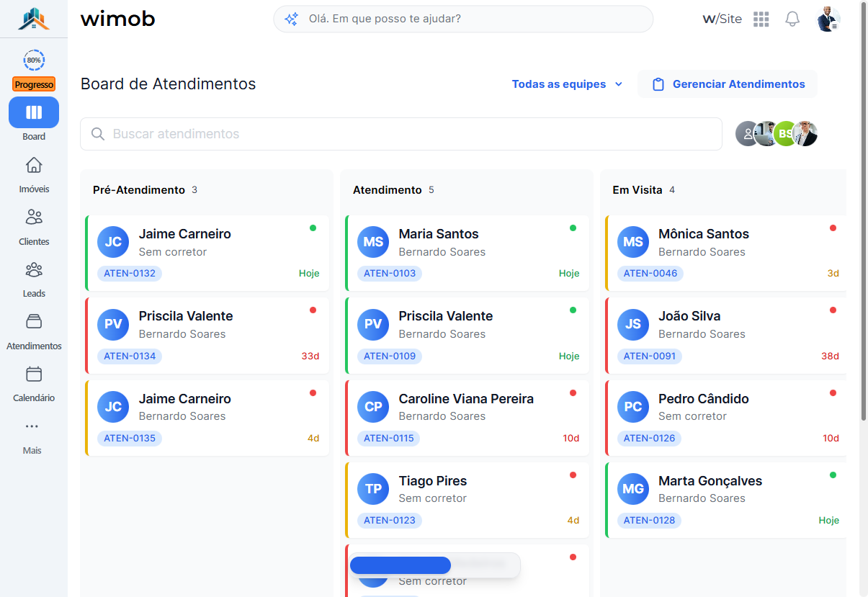Click the green status dot on ATEN-0132

[x=313, y=228]
